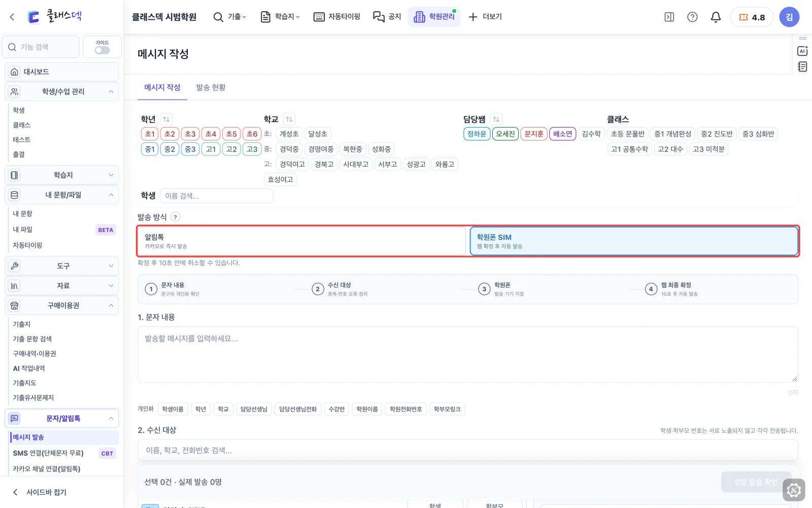Open the 기출 dropdown menu
This screenshot has height=508, width=812.
(x=230, y=17)
